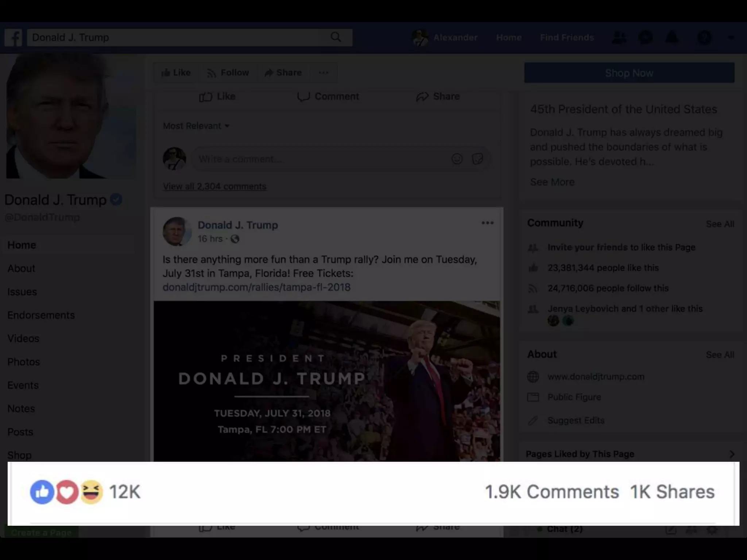Like the previous post above comments
Viewport: 747px width, 560px height.
(217, 97)
